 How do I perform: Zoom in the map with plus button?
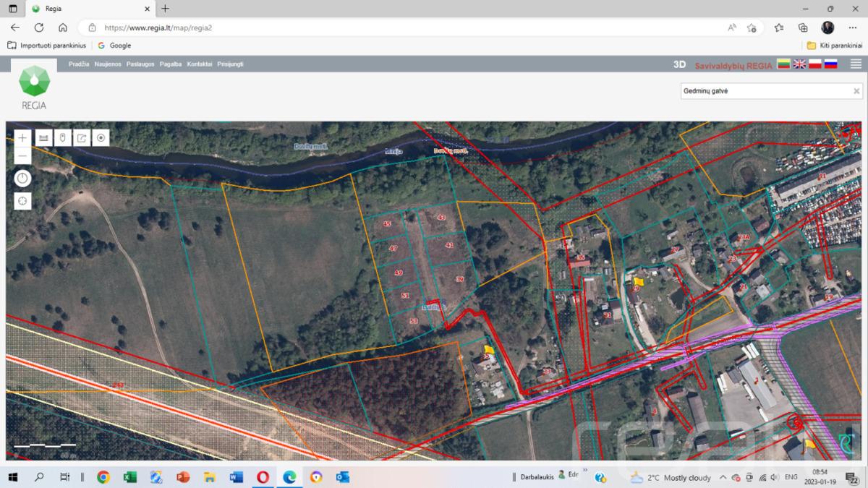point(23,137)
